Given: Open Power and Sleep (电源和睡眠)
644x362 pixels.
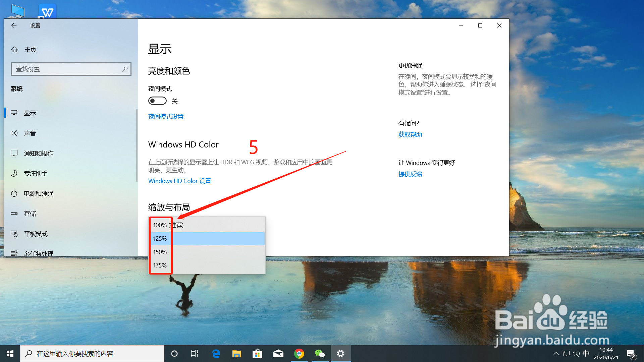Looking at the screenshot, I should [x=38, y=194].
